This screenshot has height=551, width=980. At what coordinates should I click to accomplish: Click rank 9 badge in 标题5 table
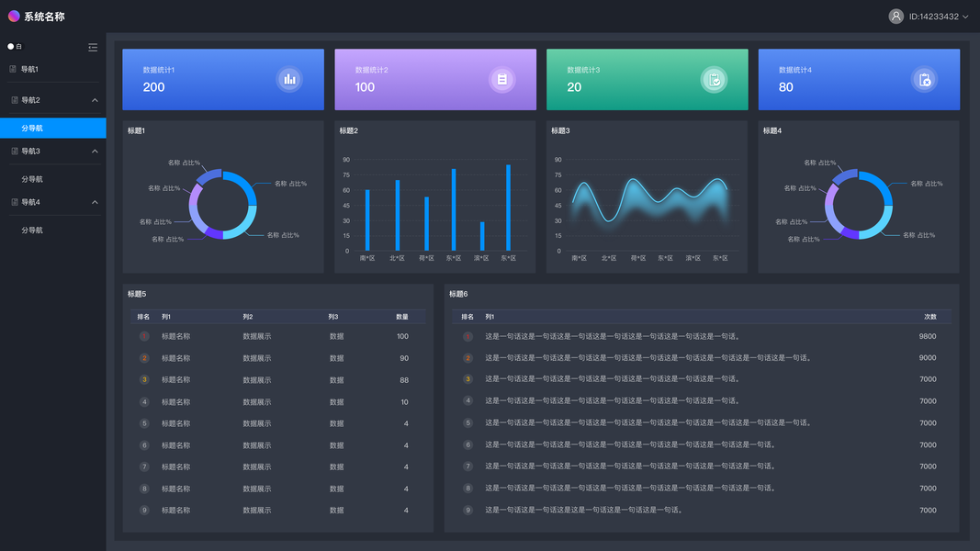(x=144, y=511)
